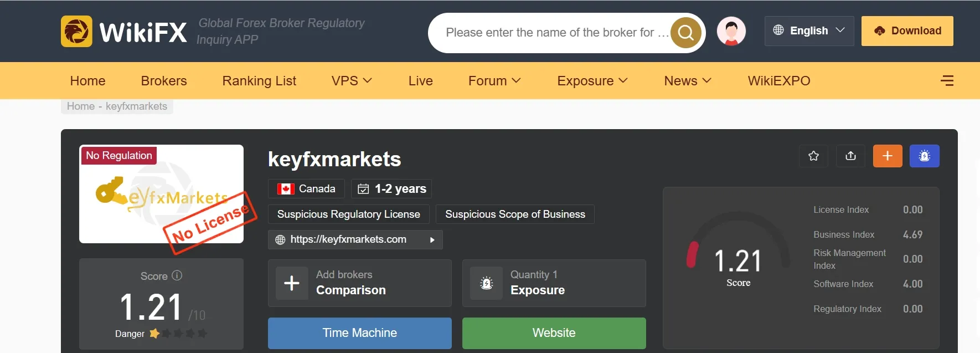Viewport: 980px width, 353px height.
Task: Click the Suspicious Regulatory License tag
Action: coord(349,214)
